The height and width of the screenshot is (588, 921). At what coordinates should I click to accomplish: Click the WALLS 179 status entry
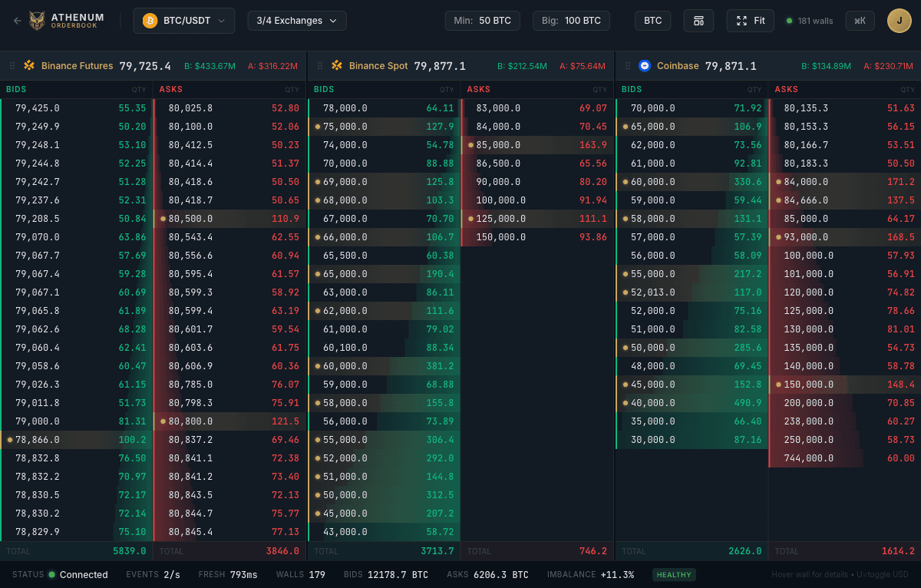pos(301,574)
